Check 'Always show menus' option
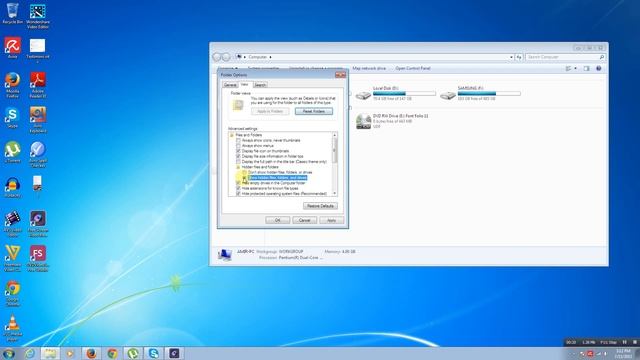 point(238,146)
